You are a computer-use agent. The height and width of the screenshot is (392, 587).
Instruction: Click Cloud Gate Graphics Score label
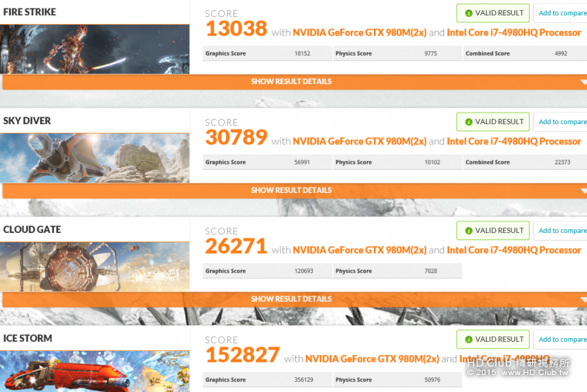pyautogui.click(x=226, y=271)
